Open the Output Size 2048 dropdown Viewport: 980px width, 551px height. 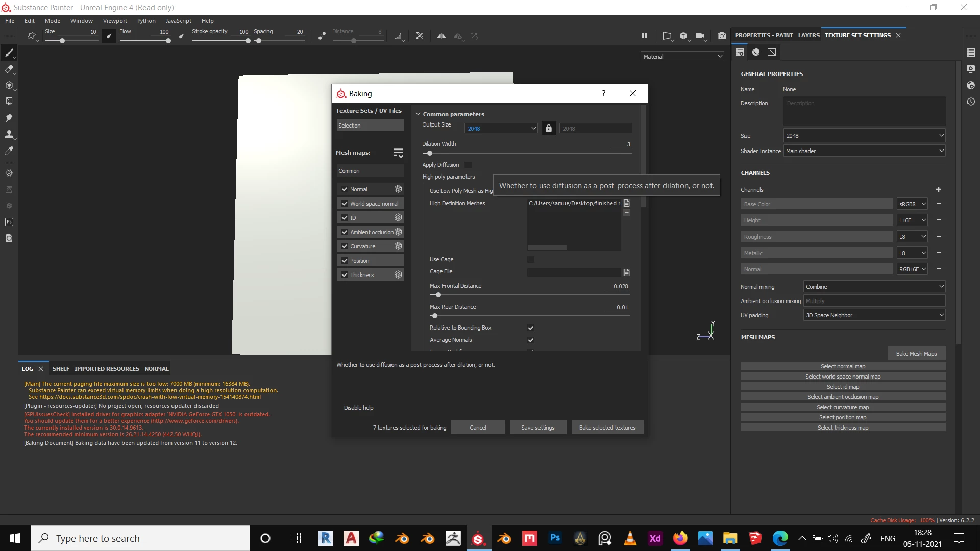tap(501, 128)
